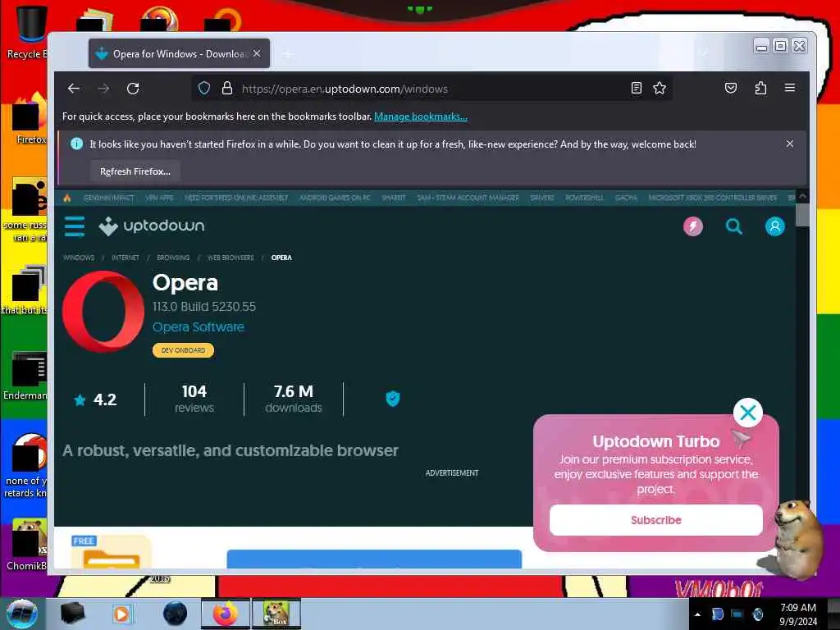Click the address bar URL field

(431, 89)
